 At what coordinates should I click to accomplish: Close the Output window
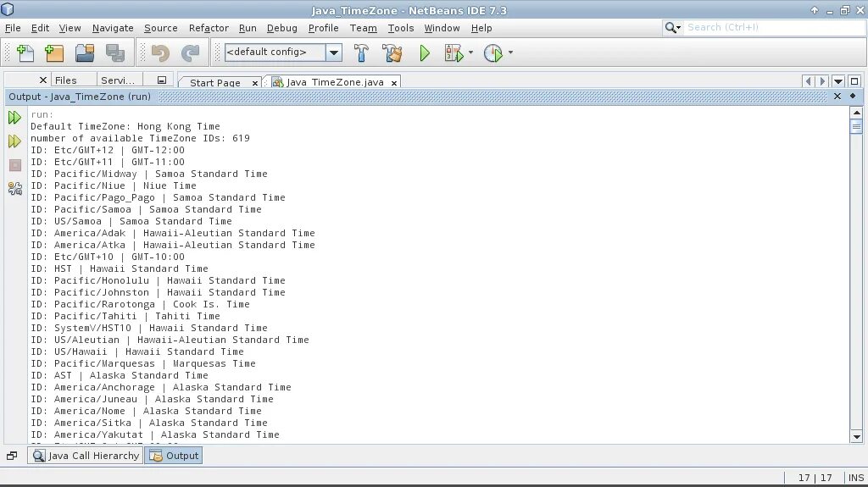(x=837, y=97)
